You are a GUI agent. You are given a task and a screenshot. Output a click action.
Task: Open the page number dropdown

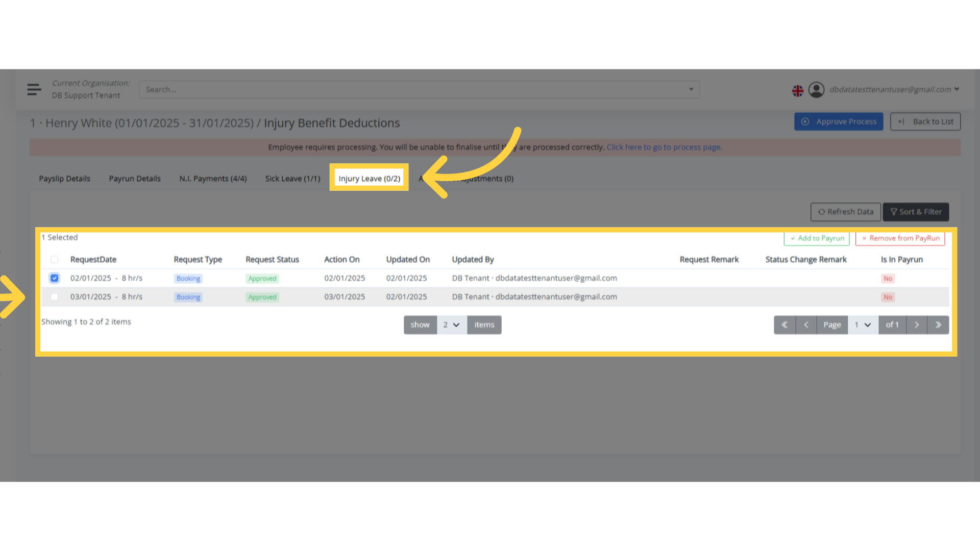pyautogui.click(x=863, y=325)
